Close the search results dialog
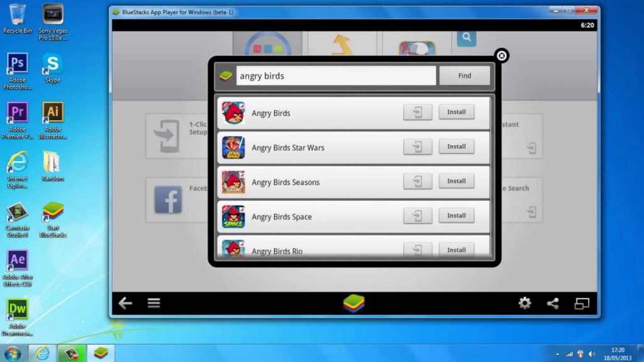This screenshot has height=362, width=644. (x=501, y=55)
